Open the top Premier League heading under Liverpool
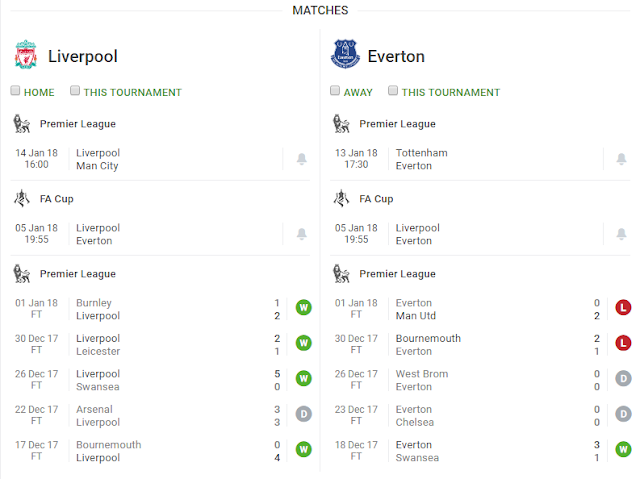The image size is (640, 479). pos(78,124)
